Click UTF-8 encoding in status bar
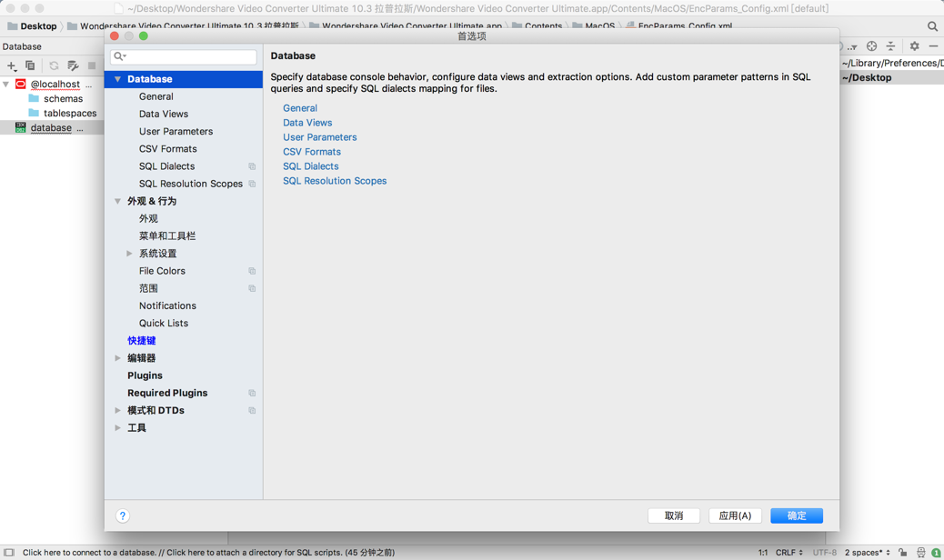 [824, 552]
